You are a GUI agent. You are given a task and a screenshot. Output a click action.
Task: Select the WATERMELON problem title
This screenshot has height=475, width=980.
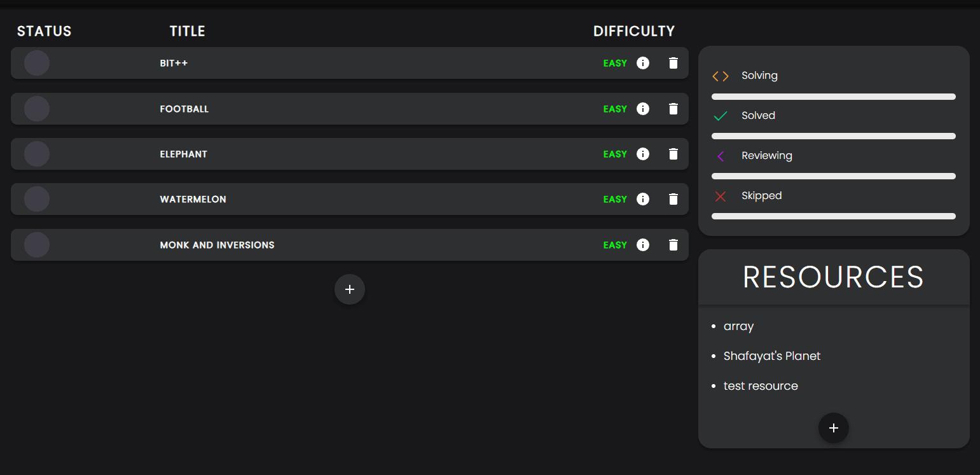click(193, 199)
